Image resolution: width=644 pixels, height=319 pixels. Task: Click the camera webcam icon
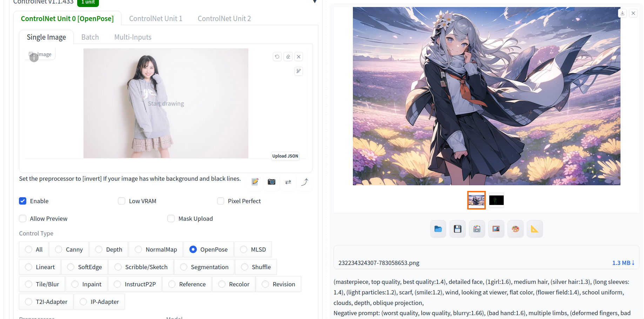point(271,182)
